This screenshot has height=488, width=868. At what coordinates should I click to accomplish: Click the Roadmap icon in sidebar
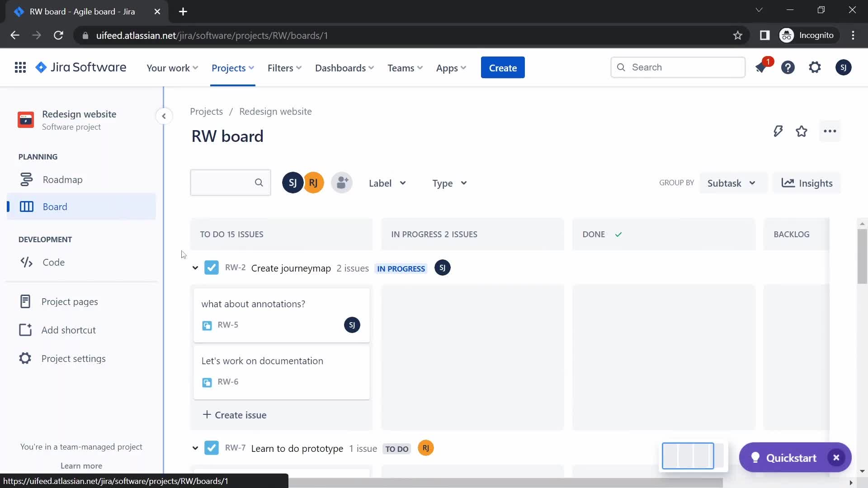coord(26,179)
